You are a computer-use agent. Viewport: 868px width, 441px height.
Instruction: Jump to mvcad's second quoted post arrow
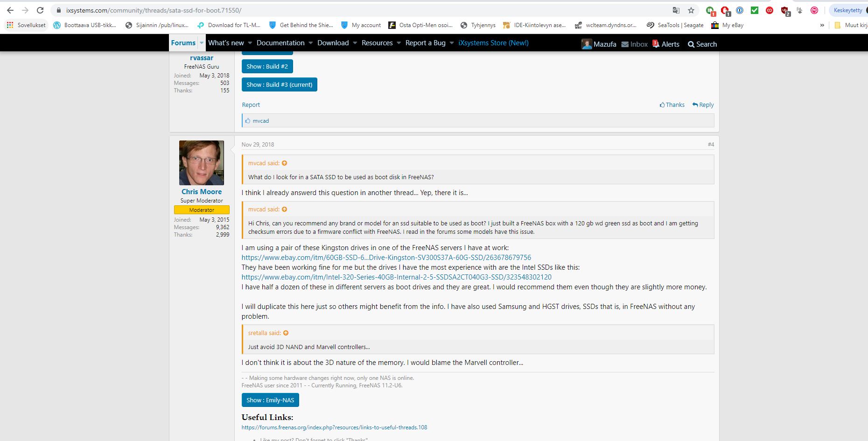284,210
